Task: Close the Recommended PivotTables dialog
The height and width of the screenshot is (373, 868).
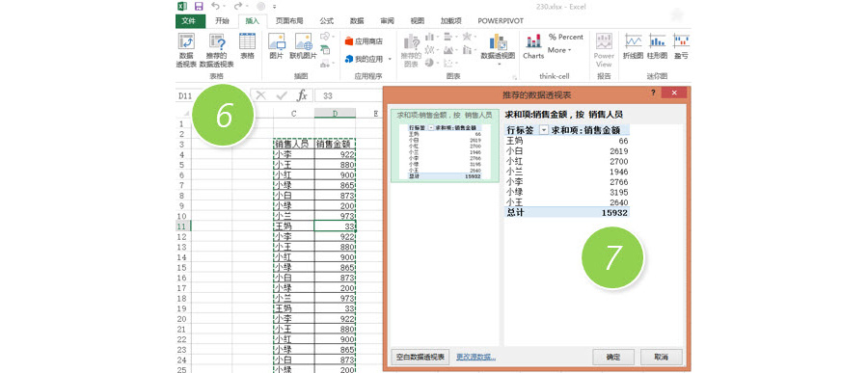Action: [674, 93]
